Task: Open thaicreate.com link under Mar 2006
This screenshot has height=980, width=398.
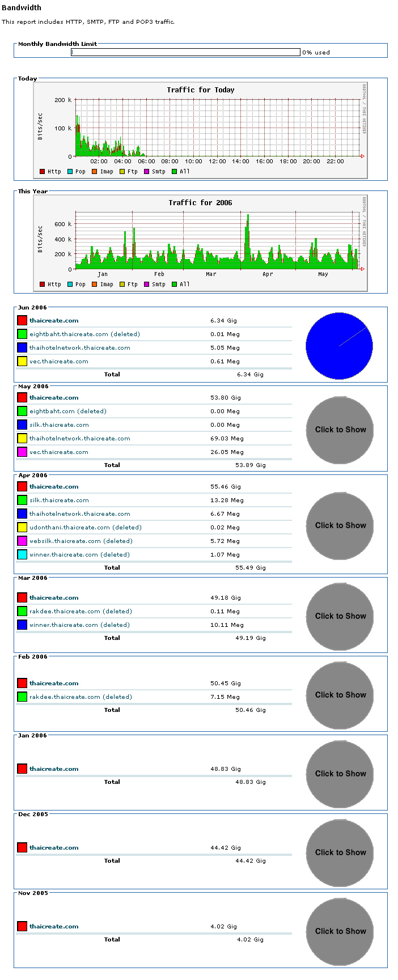Action: click(54, 598)
